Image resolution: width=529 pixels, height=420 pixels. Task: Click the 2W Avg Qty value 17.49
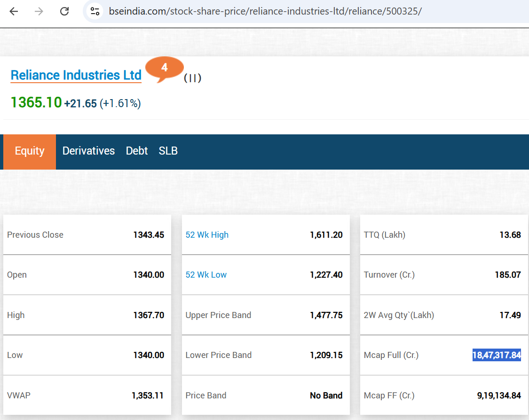coord(510,315)
